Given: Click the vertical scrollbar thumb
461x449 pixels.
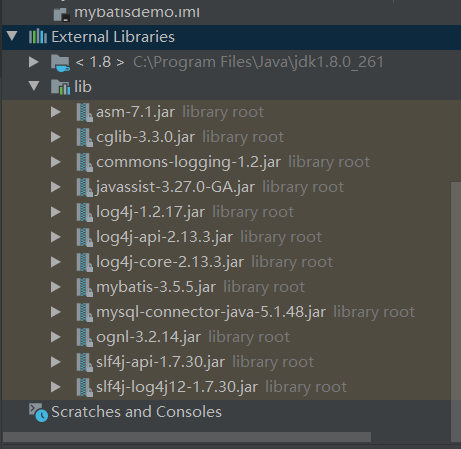Looking at the screenshot, I should click(x=456, y=311).
